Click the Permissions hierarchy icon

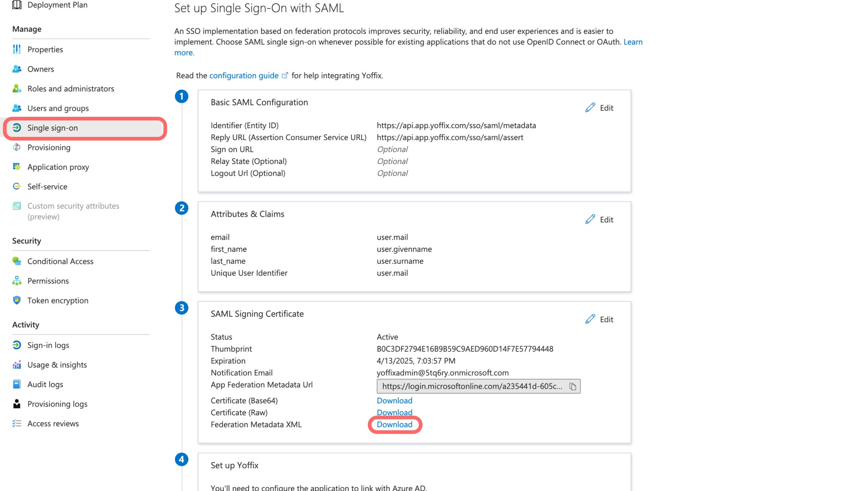(x=17, y=281)
